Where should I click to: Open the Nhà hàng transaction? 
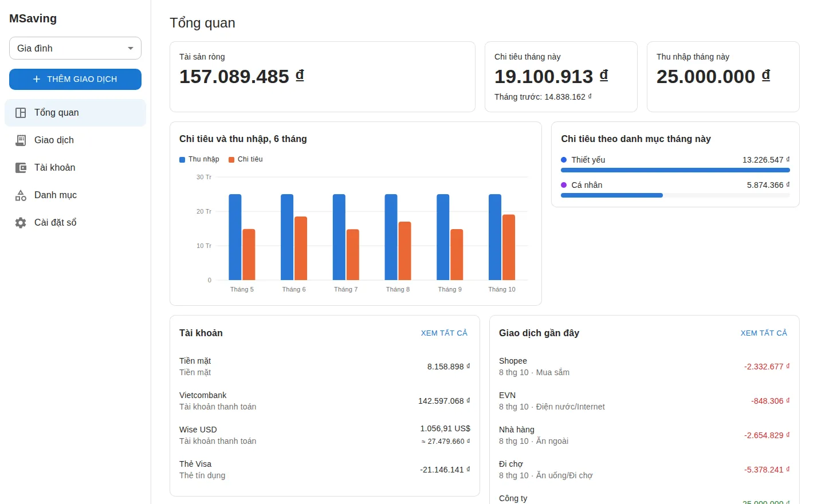(x=645, y=435)
